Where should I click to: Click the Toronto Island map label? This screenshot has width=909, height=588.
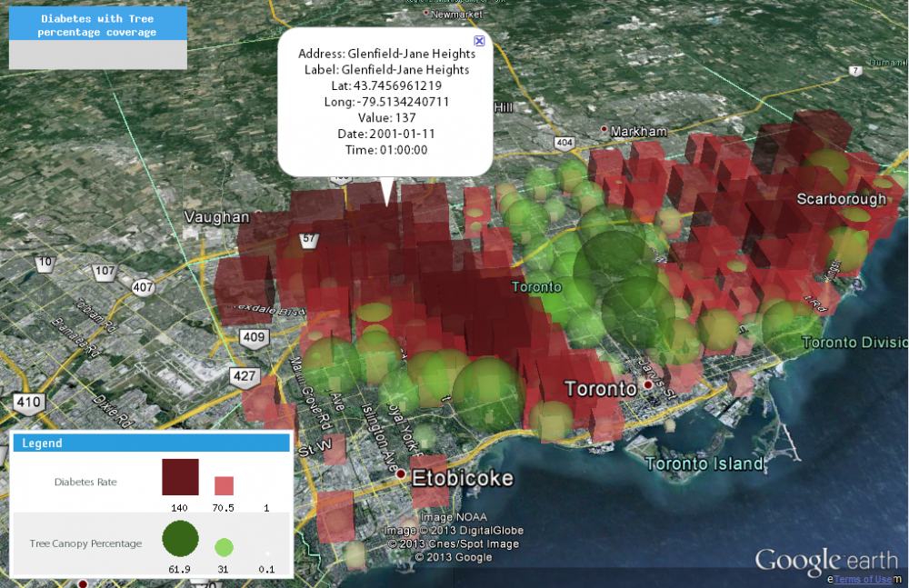pyautogui.click(x=704, y=463)
